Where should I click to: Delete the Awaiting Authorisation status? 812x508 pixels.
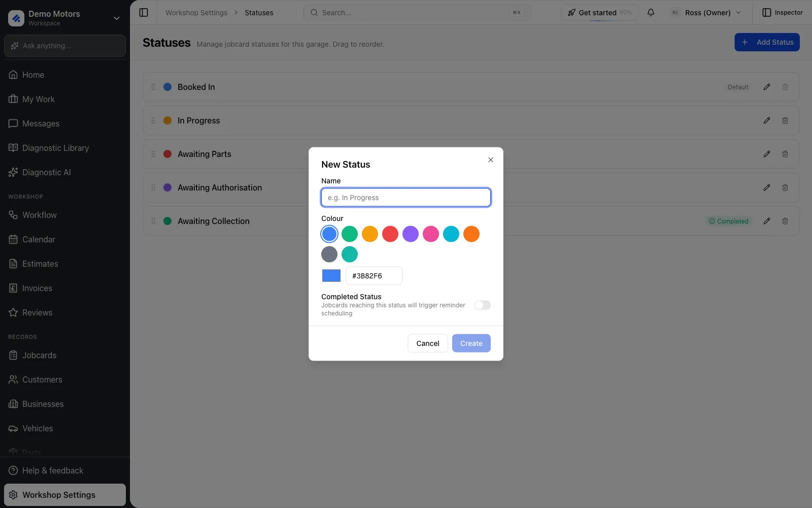point(785,187)
